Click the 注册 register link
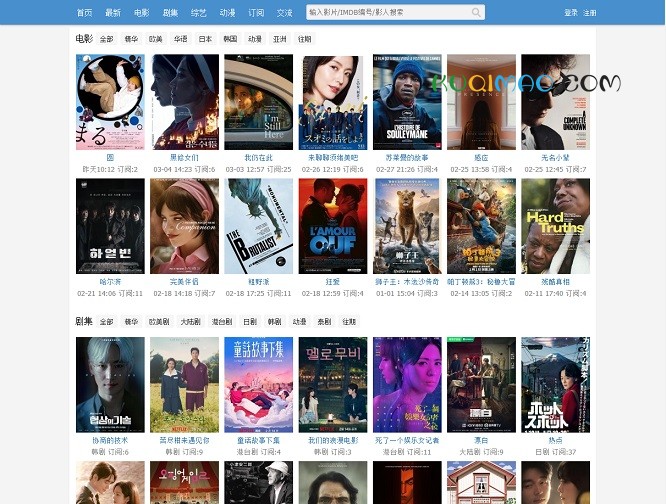 click(590, 13)
